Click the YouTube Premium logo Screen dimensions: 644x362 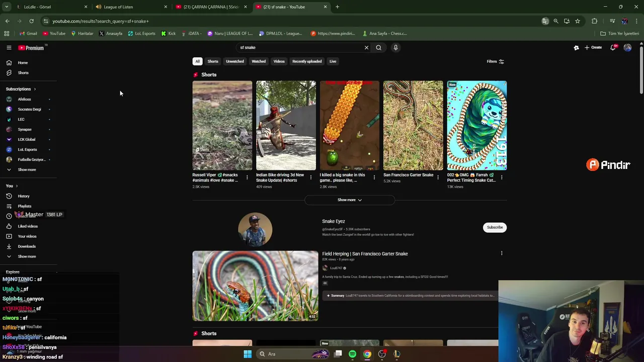(31, 48)
